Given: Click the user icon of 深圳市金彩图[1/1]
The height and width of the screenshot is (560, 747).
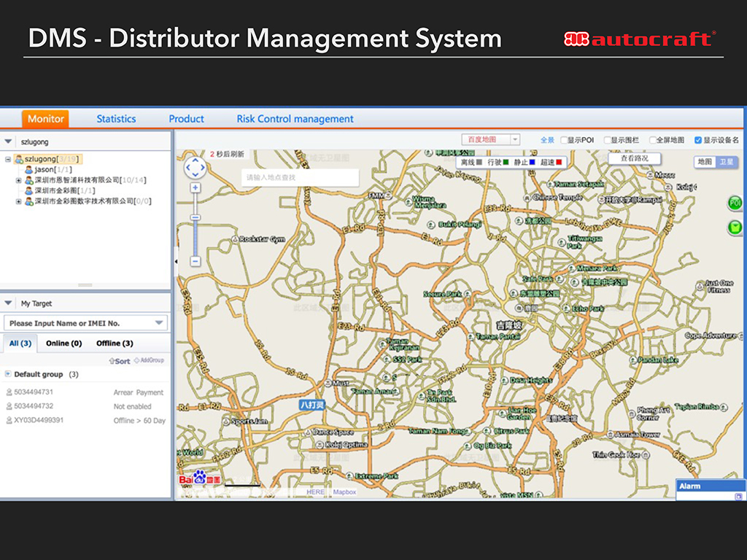Looking at the screenshot, I should tap(29, 190).
